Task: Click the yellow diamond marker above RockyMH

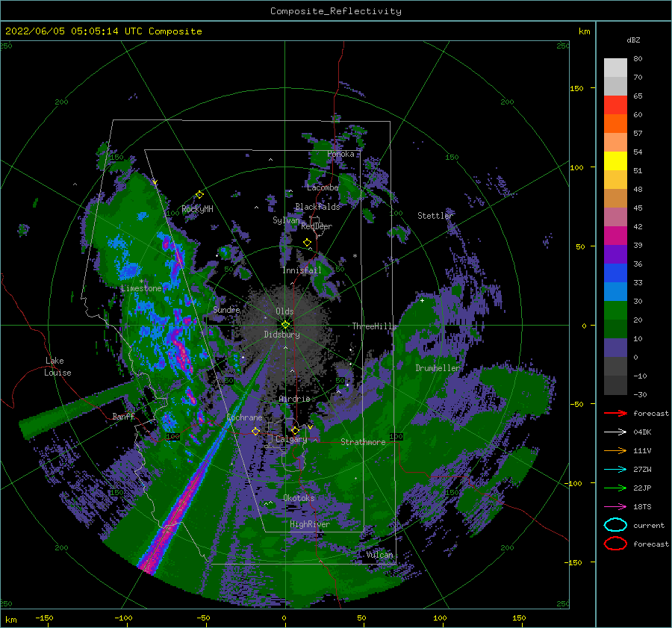Action: pyautogui.click(x=199, y=195)
